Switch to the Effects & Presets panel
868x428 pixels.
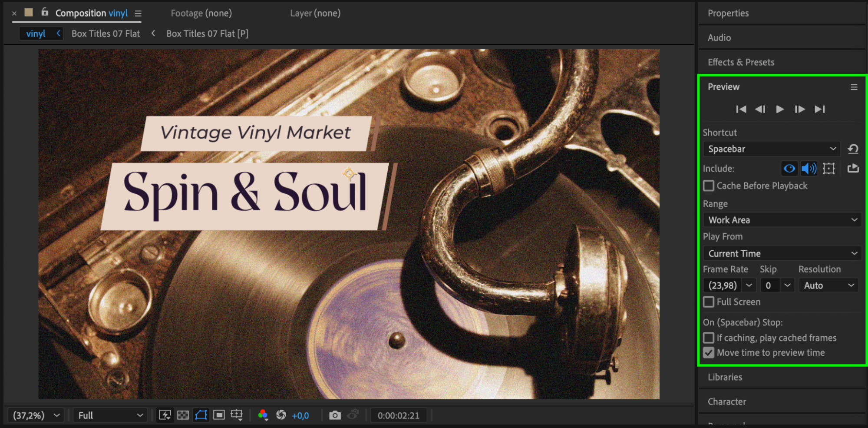point(741,62)
